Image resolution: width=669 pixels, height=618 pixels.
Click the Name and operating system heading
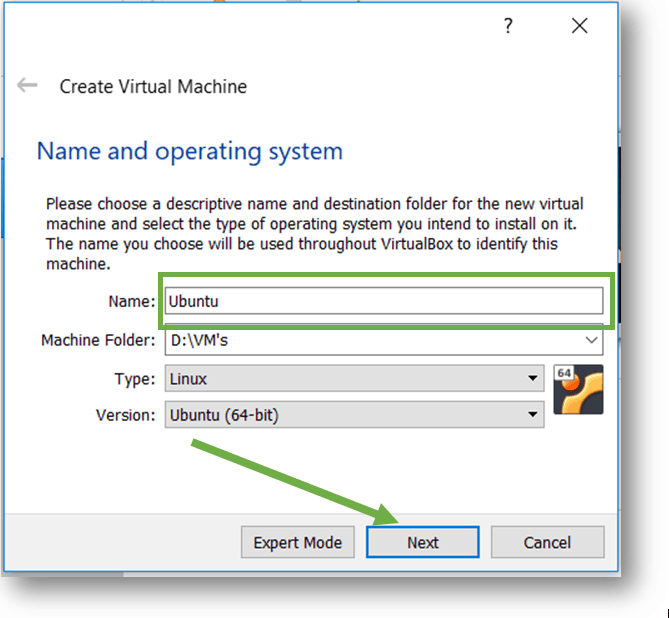click(190, 151)
